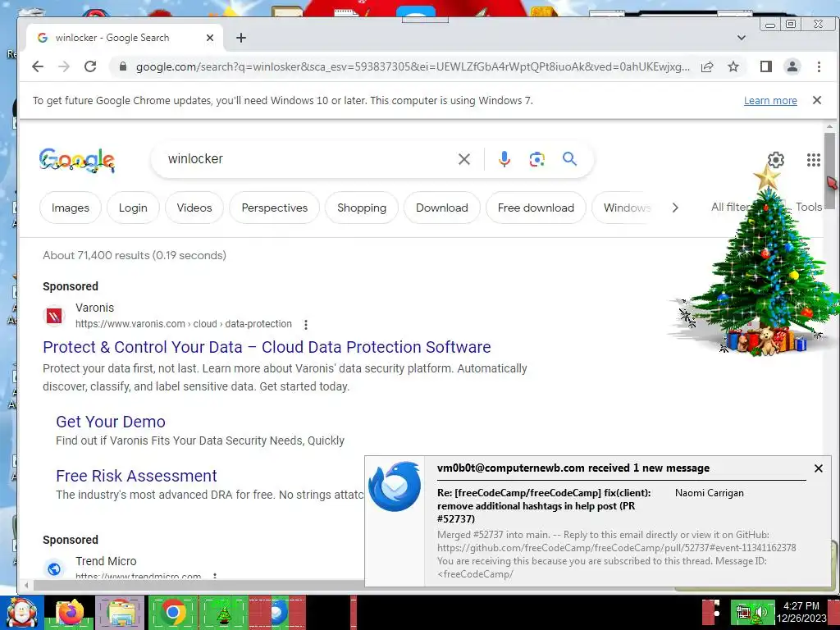Dismiss the Chrome update infobar

coord(817,100)
